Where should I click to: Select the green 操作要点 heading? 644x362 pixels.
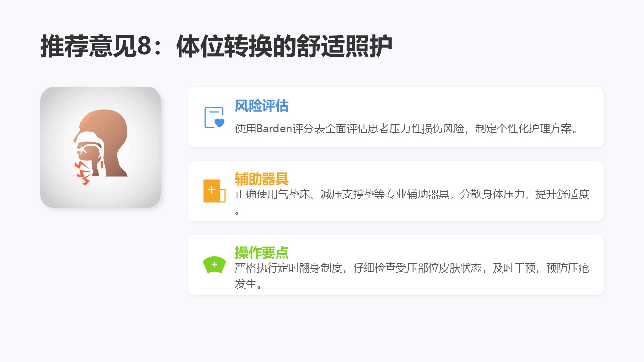pos(262,252)
